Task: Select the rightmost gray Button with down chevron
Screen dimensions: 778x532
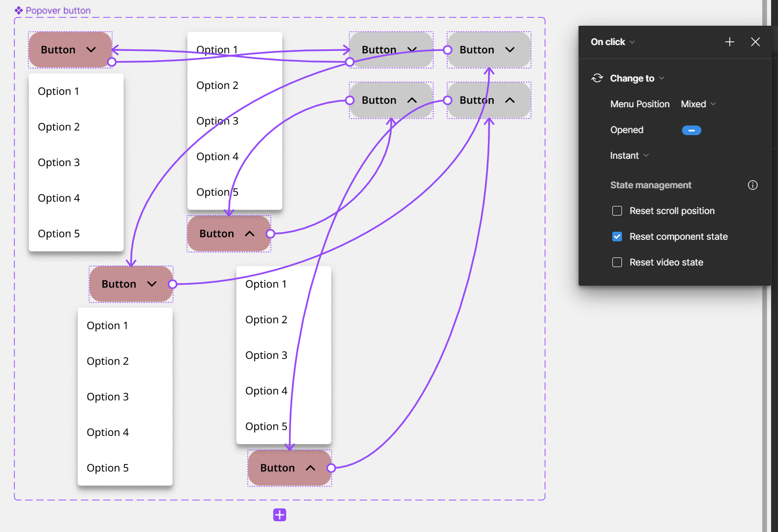Action: pos(489,50)
